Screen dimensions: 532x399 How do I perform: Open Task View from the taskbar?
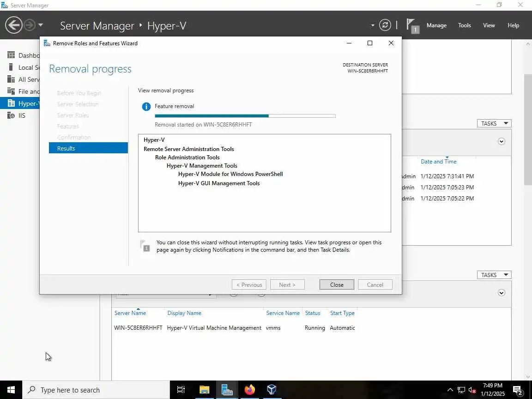pos(181,390)
